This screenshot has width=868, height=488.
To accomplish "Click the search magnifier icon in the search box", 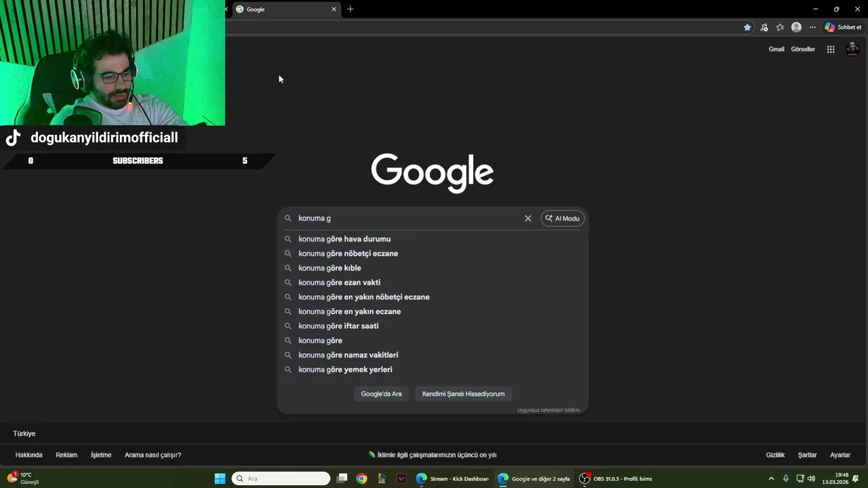I will tap(288, 218).
